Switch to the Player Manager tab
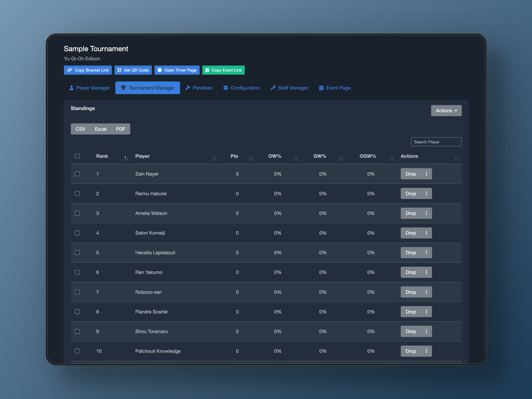532x399 pixels. pyautogui.click(x=89, y=88)
